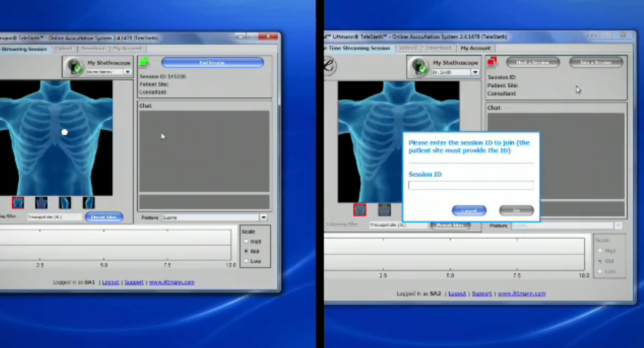
Task: Select Low scale radio in right window
Action: [600, 271]
